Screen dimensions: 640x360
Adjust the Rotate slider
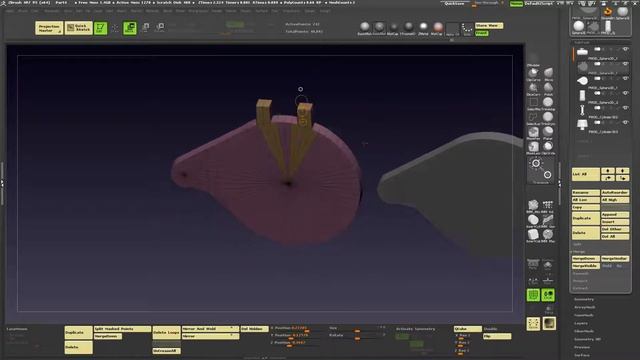pyautogui.click(x=357, y=336)
